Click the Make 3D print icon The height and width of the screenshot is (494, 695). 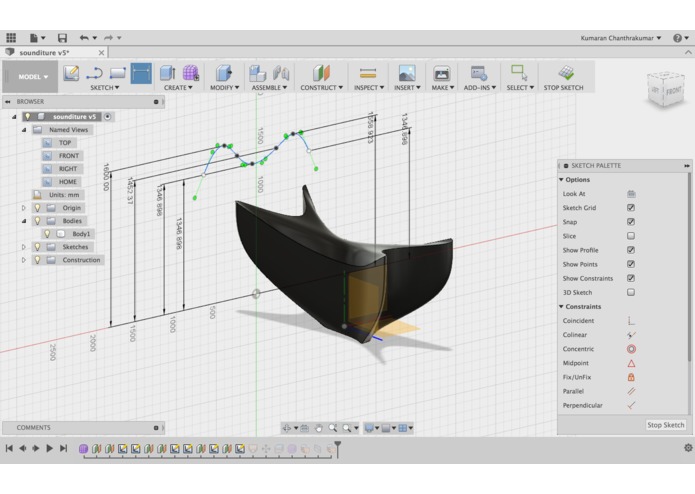point(442,73)
